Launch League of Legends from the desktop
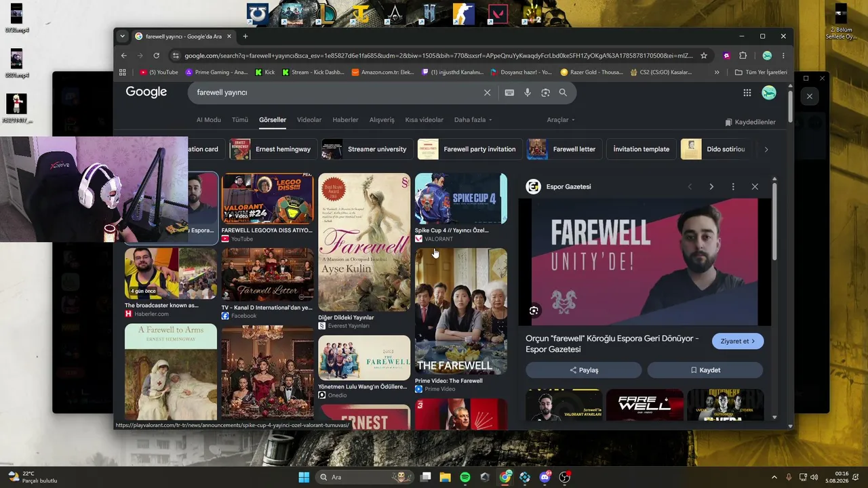Screen dimensions: 868x488 (327, 14)
